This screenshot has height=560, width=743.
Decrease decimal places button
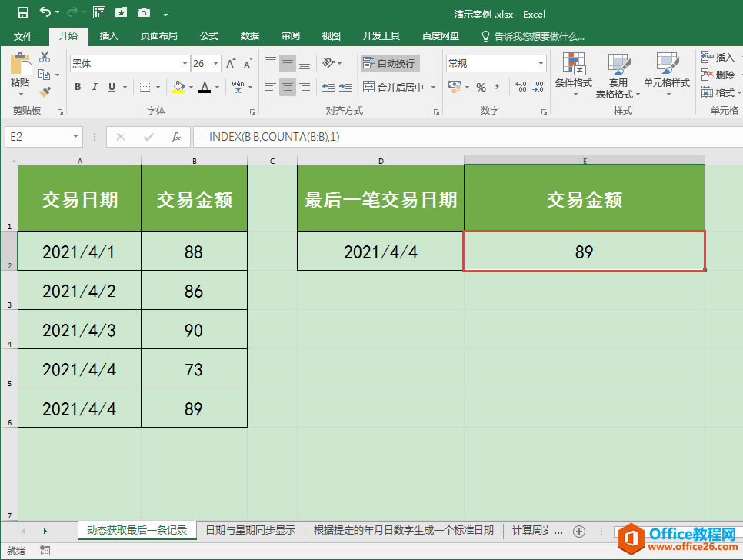click(x=538, y=87)
